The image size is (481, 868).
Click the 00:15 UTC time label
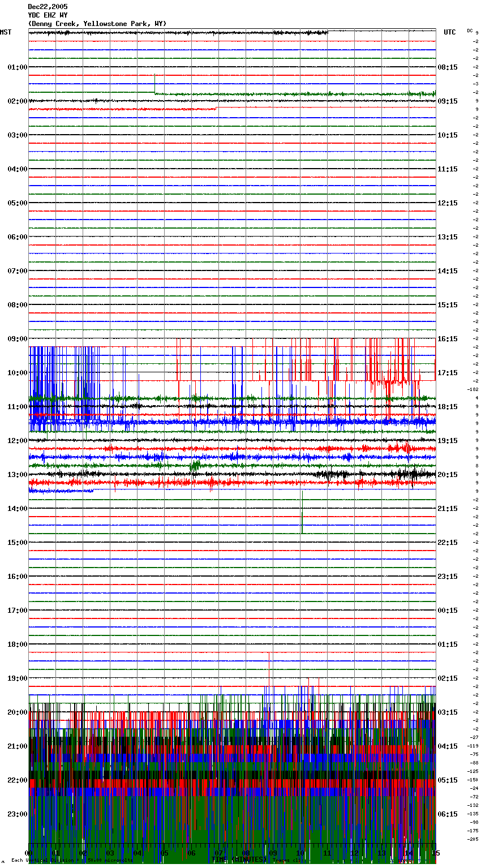(448, 611)
